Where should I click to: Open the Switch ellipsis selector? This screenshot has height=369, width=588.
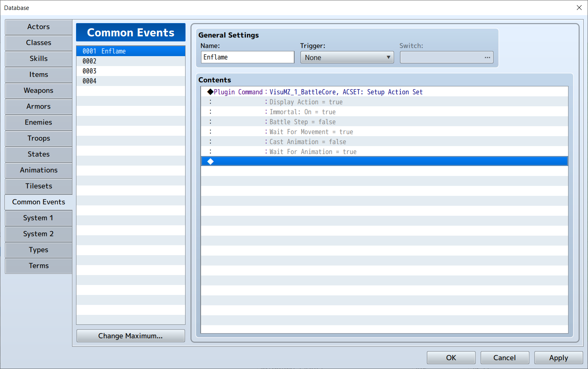487,57
